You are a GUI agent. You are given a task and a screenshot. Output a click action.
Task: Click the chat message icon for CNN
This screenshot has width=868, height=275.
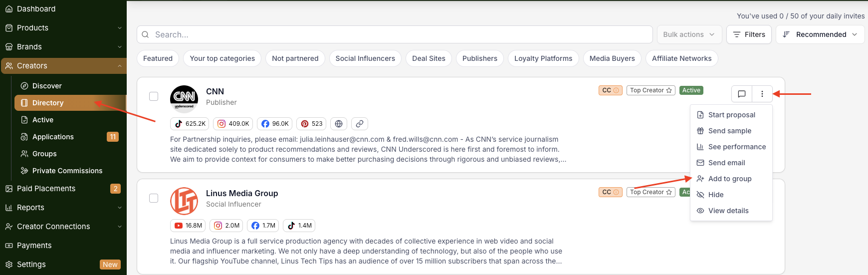(742, 94)
